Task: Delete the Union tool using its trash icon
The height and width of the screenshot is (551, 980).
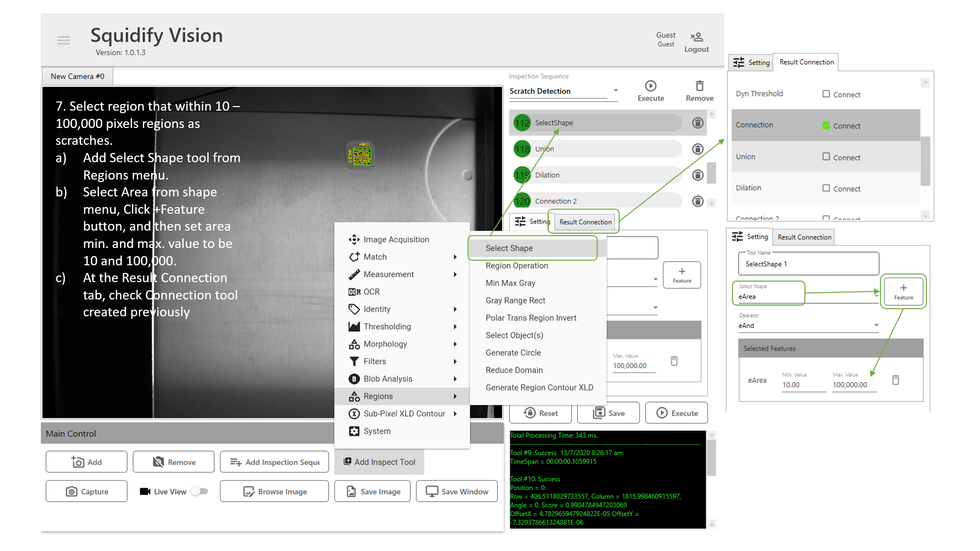Action: click(x=698, y=149)
